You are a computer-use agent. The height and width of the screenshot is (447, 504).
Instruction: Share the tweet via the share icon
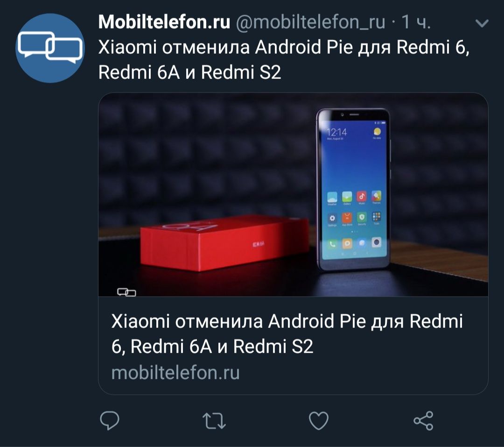(x=423, y=420)
